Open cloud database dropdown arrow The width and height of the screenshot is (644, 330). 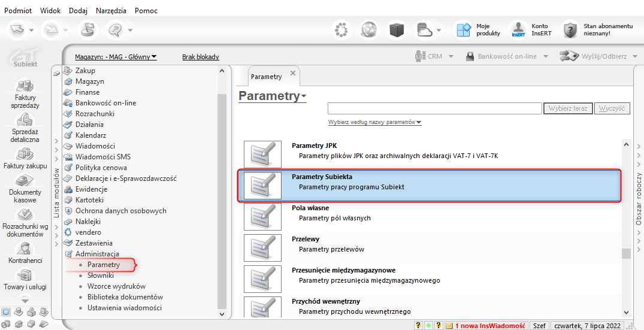point(439,30)
